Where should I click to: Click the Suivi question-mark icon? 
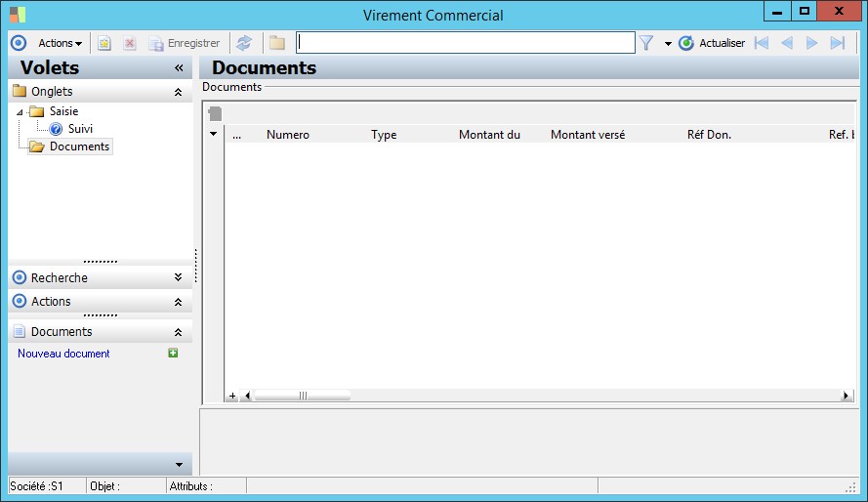point(56,129)
